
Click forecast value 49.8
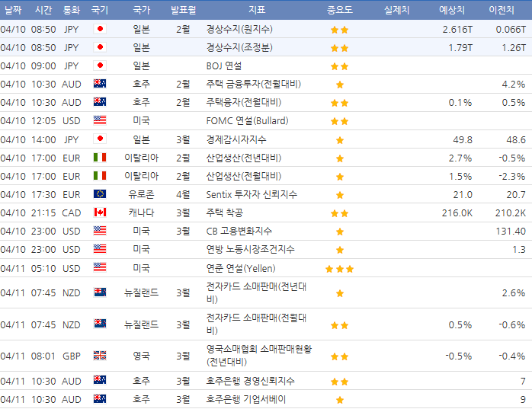click(463, 139)
